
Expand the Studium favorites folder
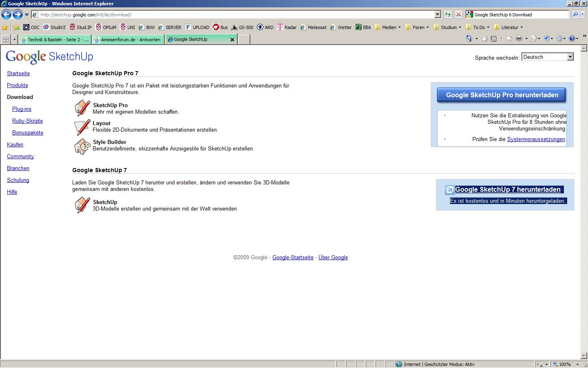448,27
